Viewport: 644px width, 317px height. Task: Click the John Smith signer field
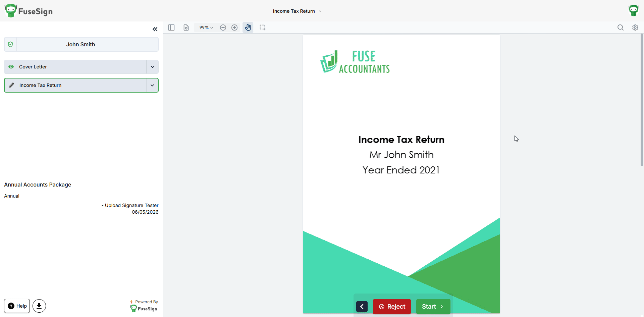click(87, 44)
